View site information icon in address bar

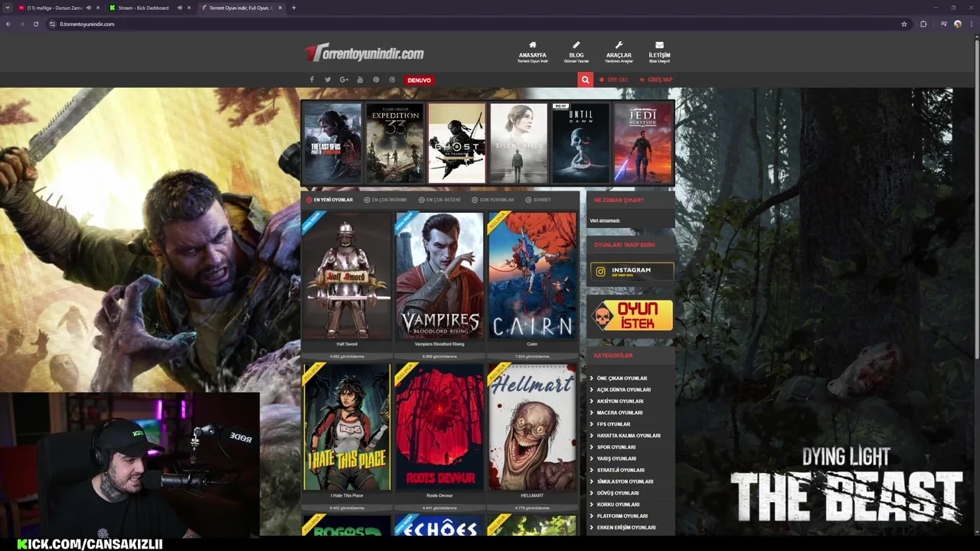click(x=52, y=24)
